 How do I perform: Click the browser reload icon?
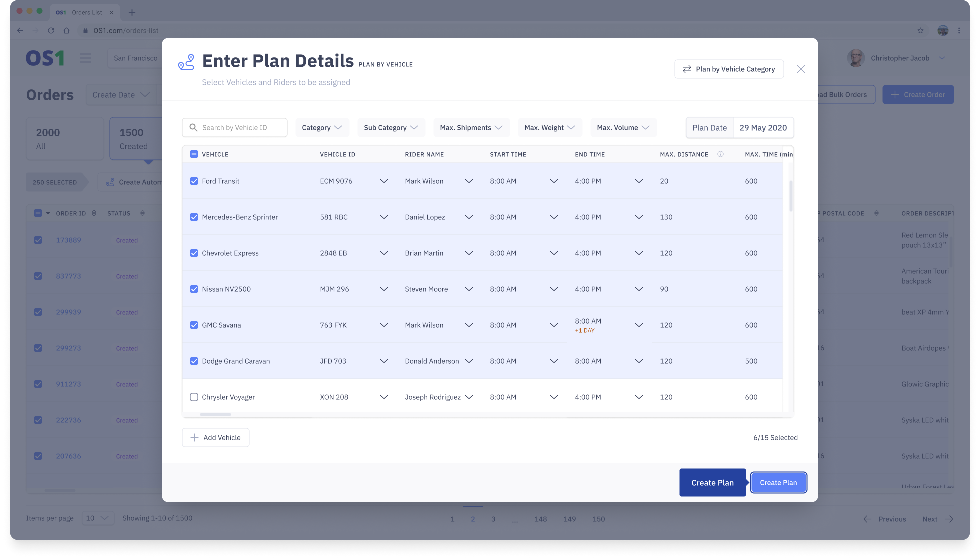click(x=51, y=30)
